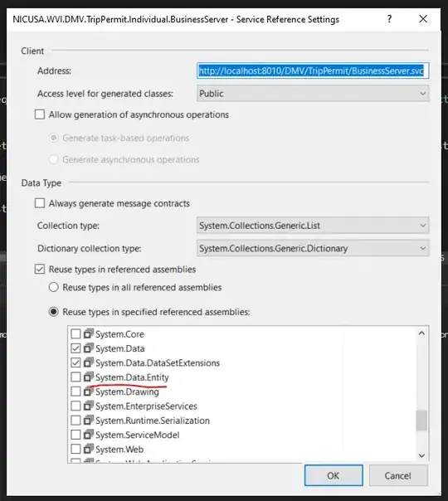Viewport: 448px width, 501px height.
Task: Open Dictionary collection type dropdown
Action: click(313, 248)
